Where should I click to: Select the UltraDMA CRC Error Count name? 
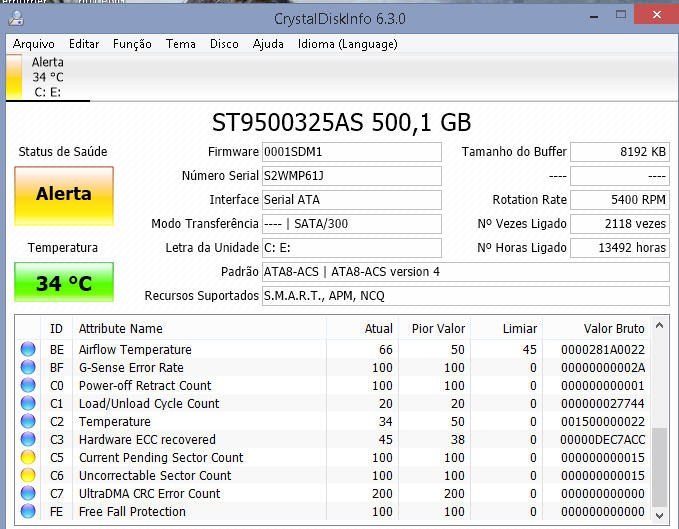(x=149, y=494)
